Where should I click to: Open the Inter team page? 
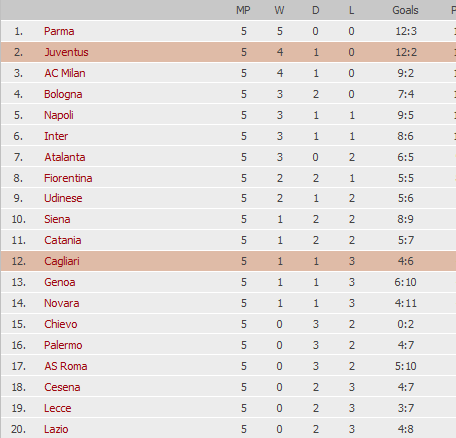pos(56,136)
